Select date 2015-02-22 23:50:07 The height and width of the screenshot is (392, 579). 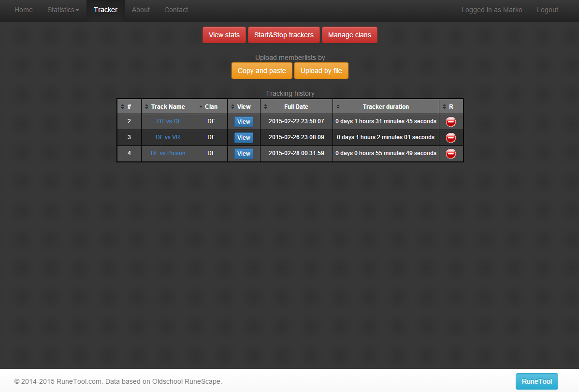pos(296,121)
